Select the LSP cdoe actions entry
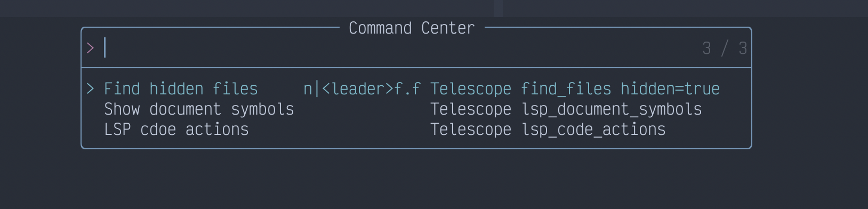868x209 pixels. tap(416, 129)
